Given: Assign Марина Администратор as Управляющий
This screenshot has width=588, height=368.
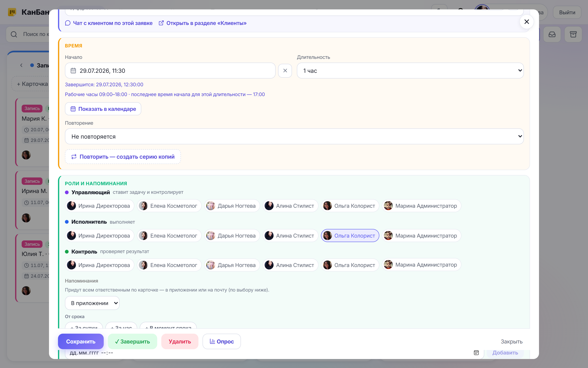Looking at the screenshot, I should (x=422, y=206).
